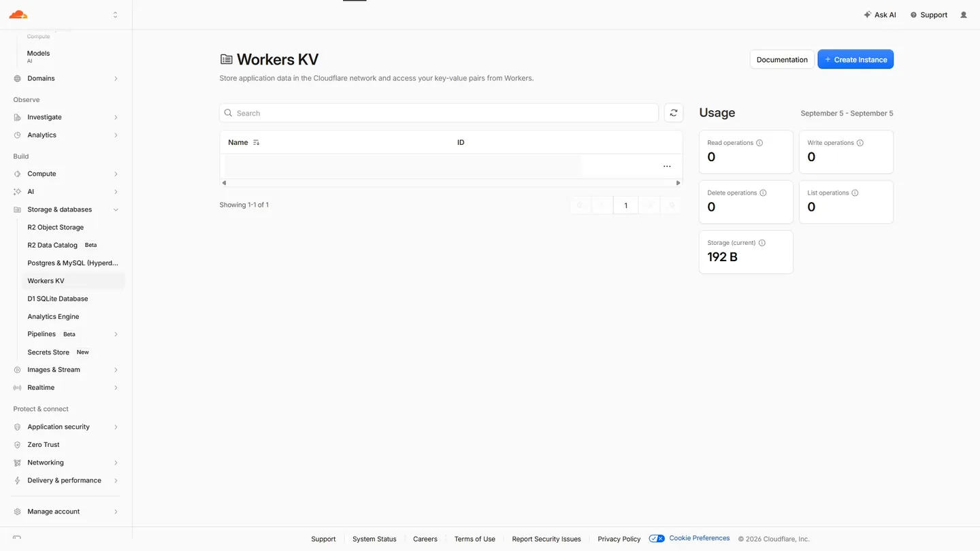980x551 pixels.
Task: Click Delivery & performance lightning icon
Action: 18,480
